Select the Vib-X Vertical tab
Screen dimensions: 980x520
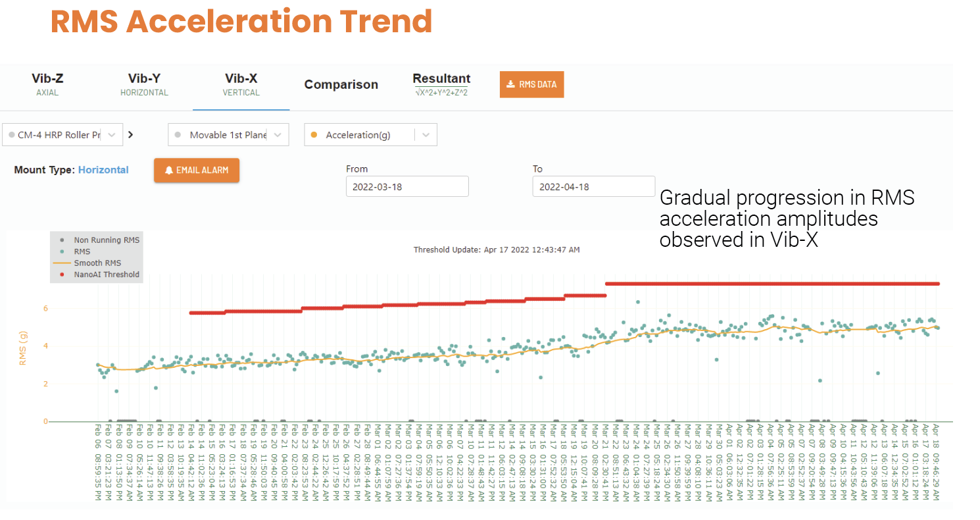[241, 84]
